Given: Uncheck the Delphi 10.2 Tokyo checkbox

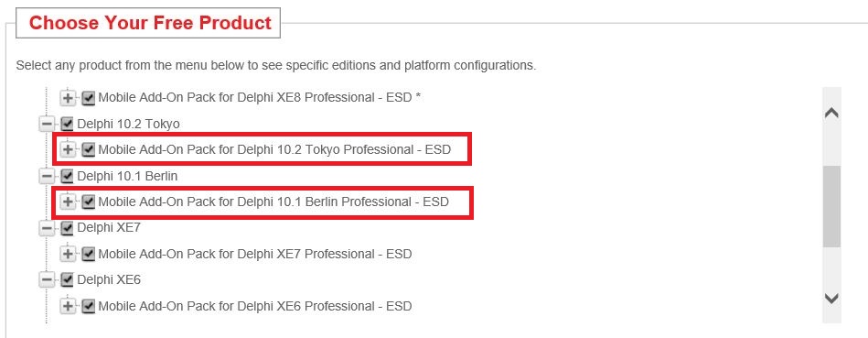Looking at the screenshot, I should point(67,125).
